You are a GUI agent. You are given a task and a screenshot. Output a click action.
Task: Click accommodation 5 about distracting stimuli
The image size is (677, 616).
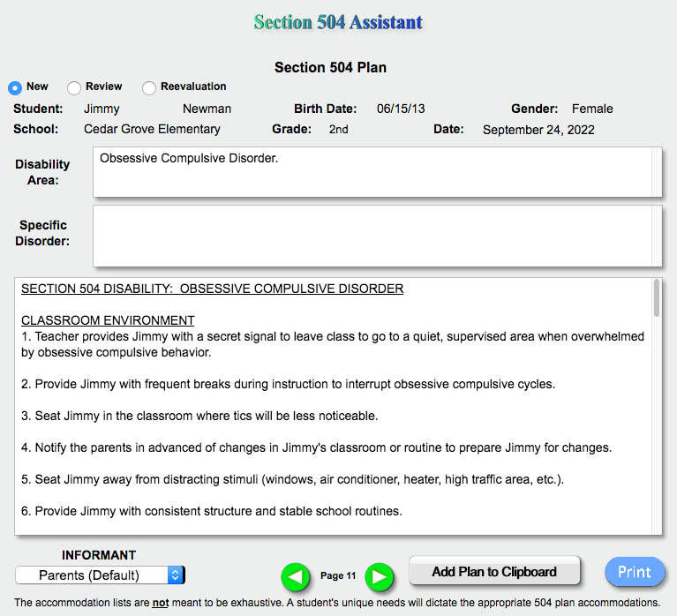coord(293,479)
